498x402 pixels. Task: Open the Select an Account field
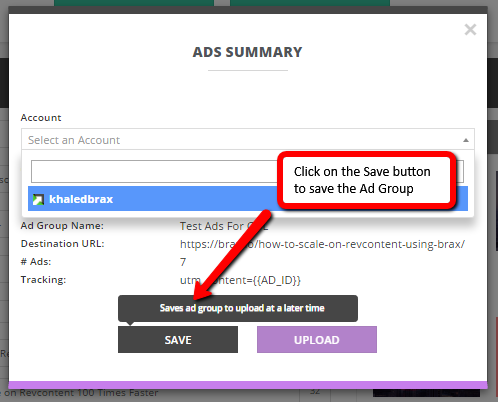pos(248,139)
